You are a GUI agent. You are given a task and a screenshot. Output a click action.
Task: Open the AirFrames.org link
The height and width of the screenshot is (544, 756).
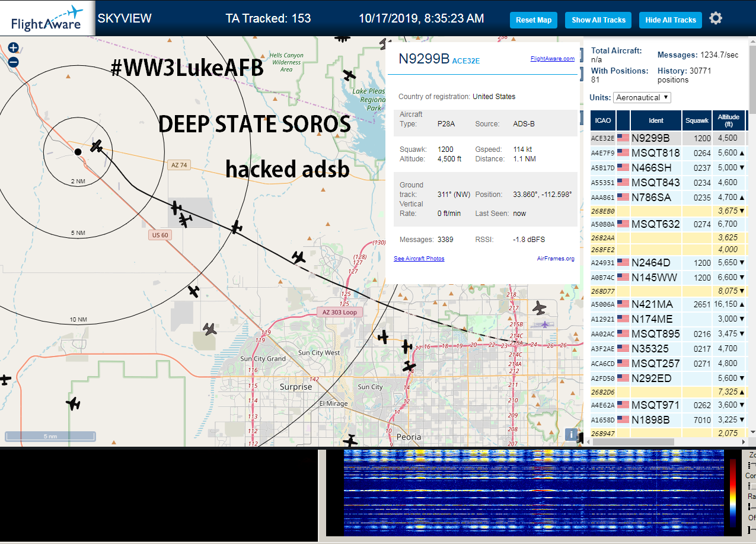(x=556, y=259)
